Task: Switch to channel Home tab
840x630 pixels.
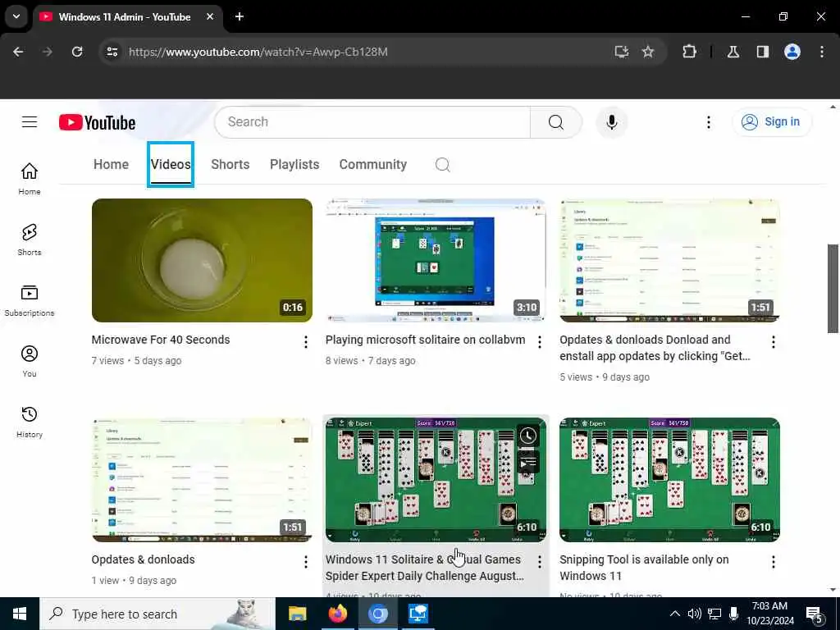Action: pyautogui.click(x=111, y=164)
